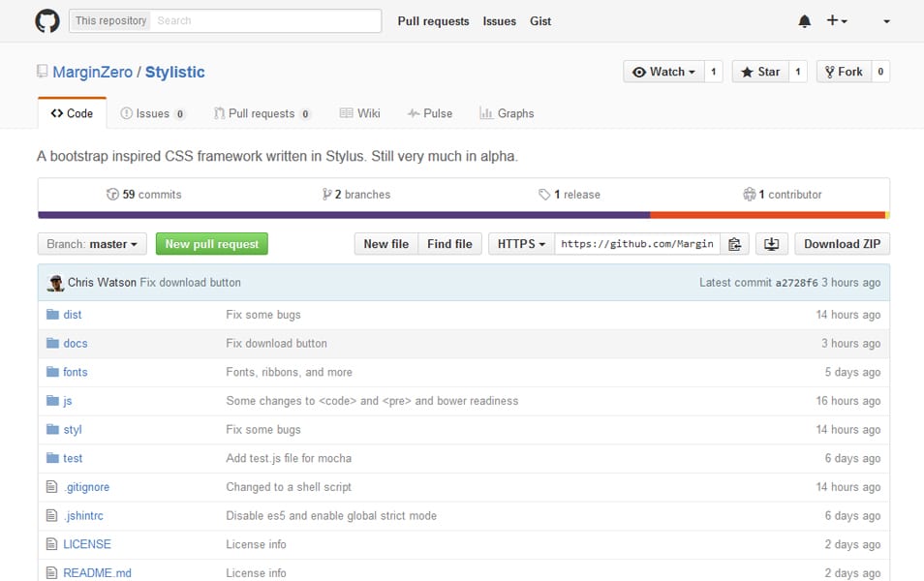
Task: View the fork count
Action: pyautogui.click(x=880, y=72)
